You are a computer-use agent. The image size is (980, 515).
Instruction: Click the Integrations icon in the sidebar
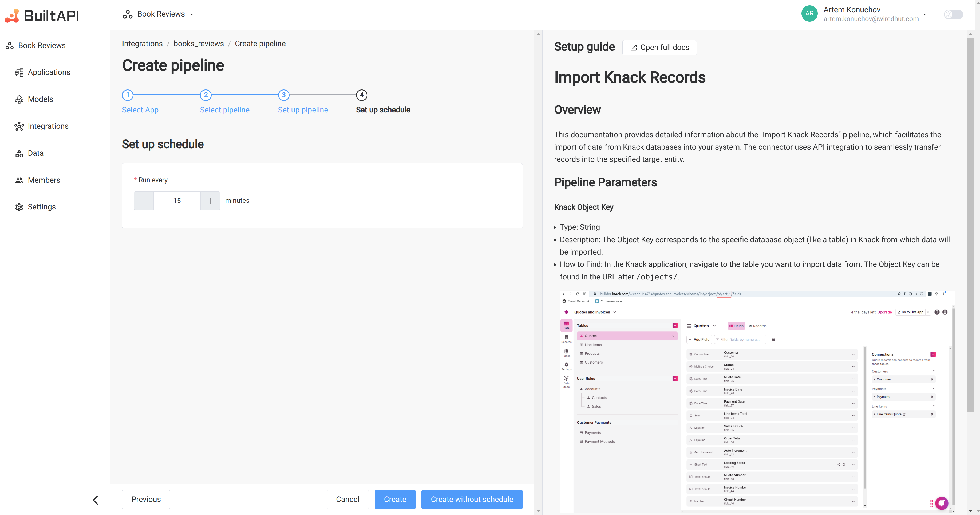[x=19, y=126]
